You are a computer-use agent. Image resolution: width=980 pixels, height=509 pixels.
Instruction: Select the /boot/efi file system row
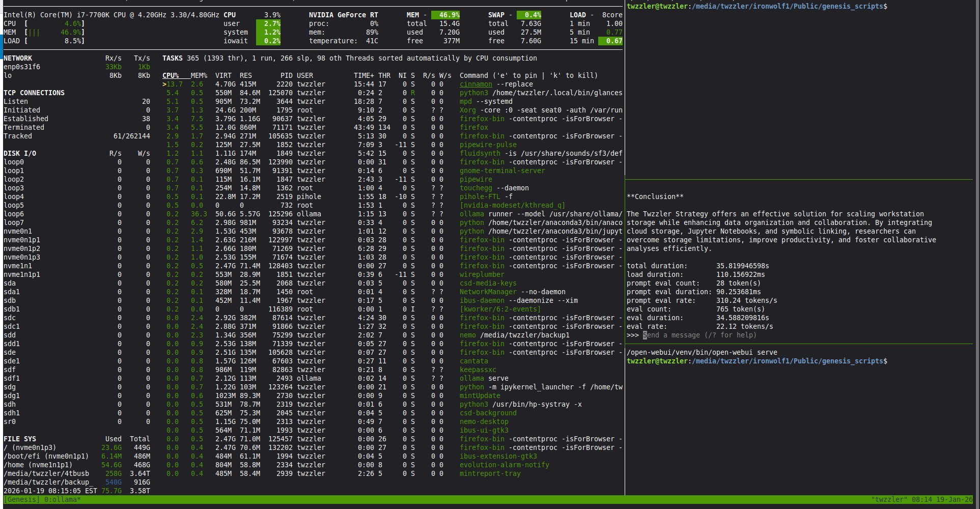[x=77, y=456]
